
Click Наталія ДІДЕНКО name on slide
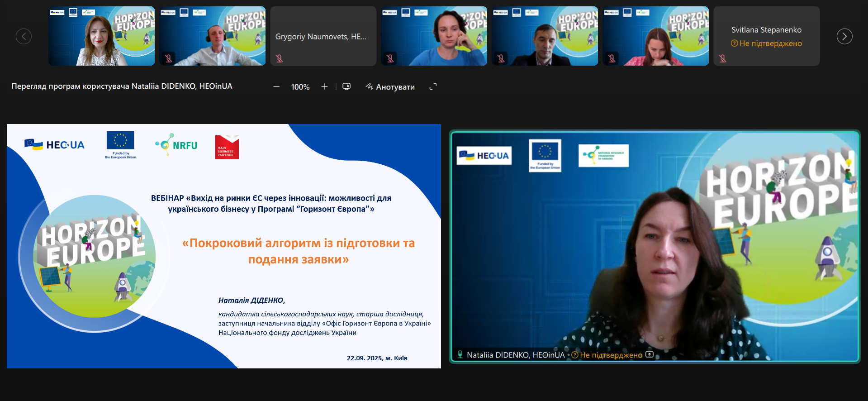[x=251, y=300]
